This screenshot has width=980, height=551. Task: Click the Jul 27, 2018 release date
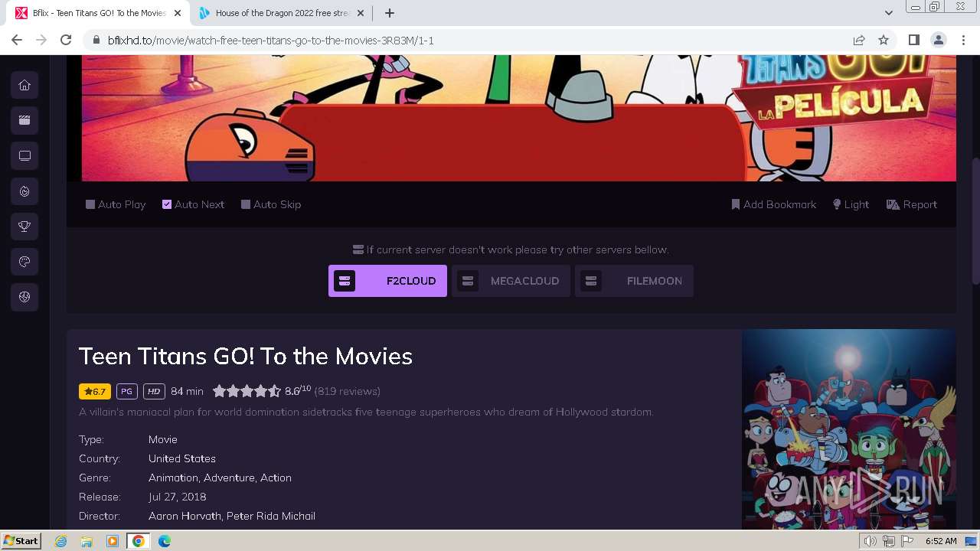pyautogui.click(x=177, y=497)
